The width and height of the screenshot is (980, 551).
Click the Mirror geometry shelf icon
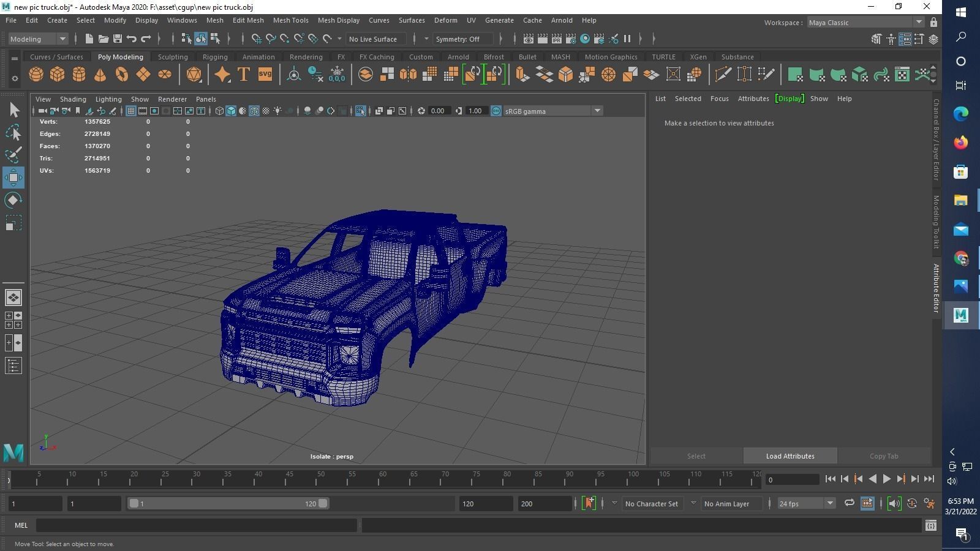click(x=408, y=75)
